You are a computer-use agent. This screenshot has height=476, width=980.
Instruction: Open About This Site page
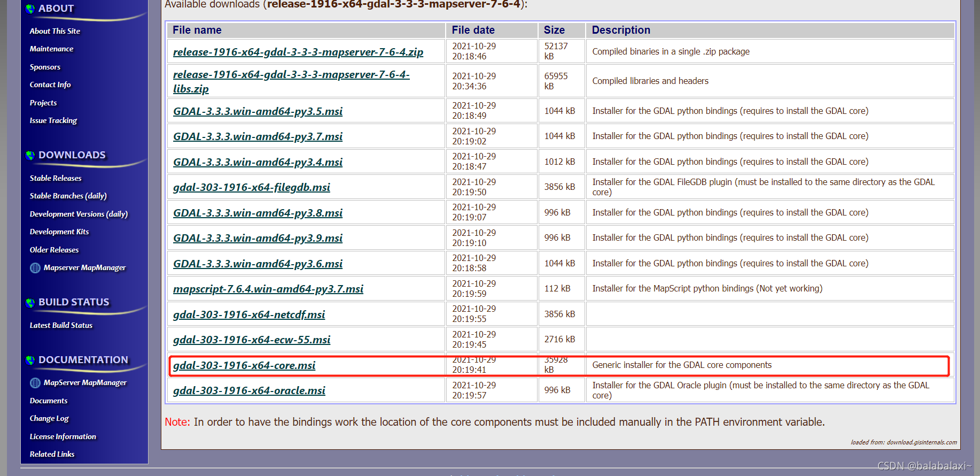click(55, 31)
